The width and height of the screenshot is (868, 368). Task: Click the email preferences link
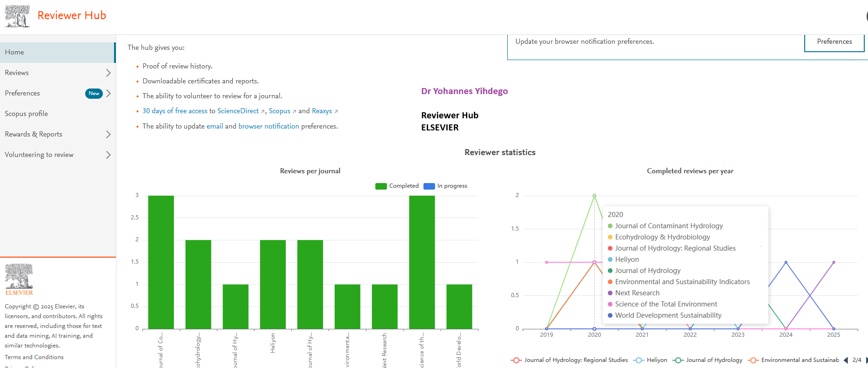215,126
